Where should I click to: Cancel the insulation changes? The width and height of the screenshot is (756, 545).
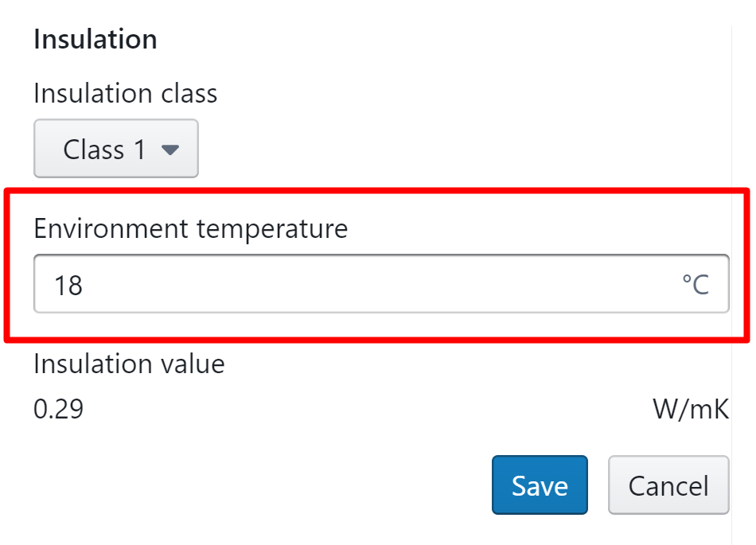pos(668,485)
